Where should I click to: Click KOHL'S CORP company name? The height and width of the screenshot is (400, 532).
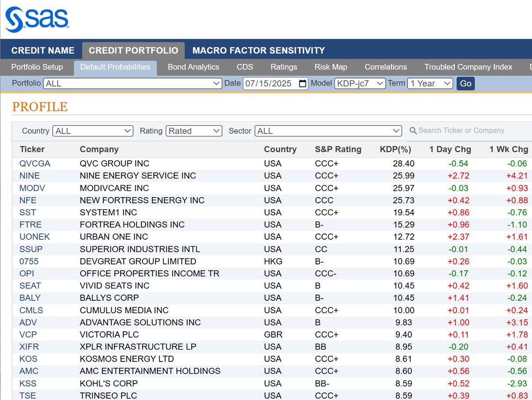[109, 383]
